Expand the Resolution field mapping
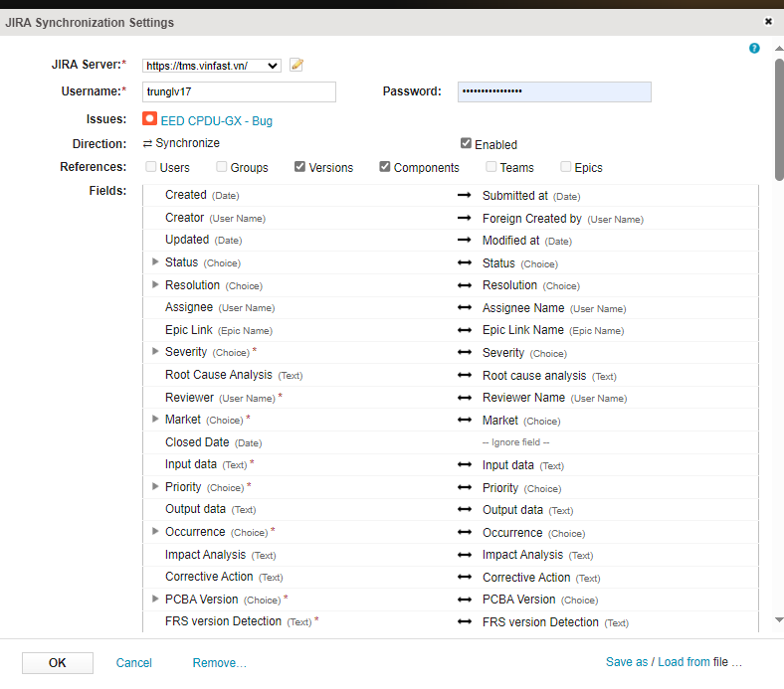The height and width of the screenshot is (689, 784). point(155,284)
